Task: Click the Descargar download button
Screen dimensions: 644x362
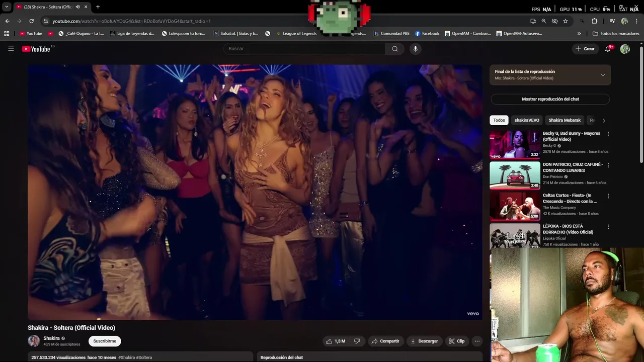Action: [x=424, y=341]
